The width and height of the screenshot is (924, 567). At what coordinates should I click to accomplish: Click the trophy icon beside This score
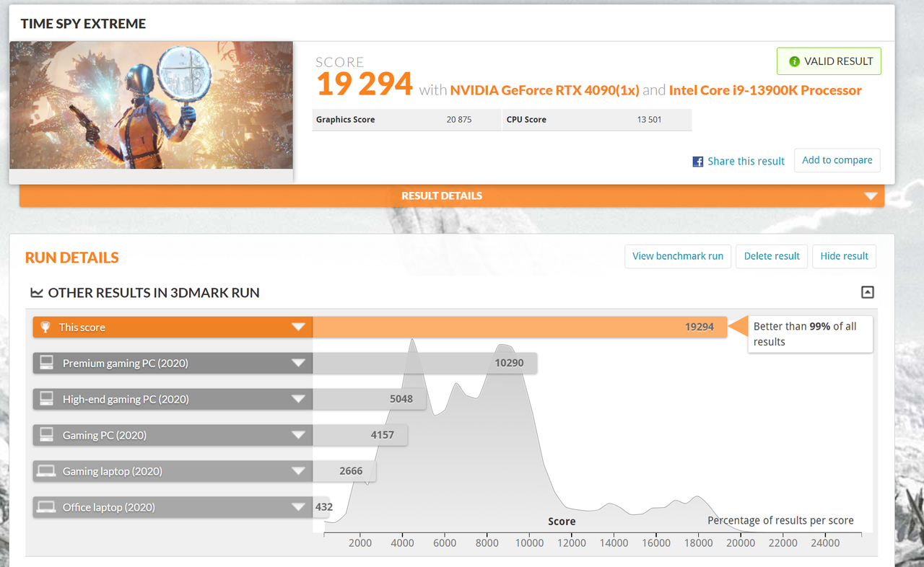coord(45,327)
